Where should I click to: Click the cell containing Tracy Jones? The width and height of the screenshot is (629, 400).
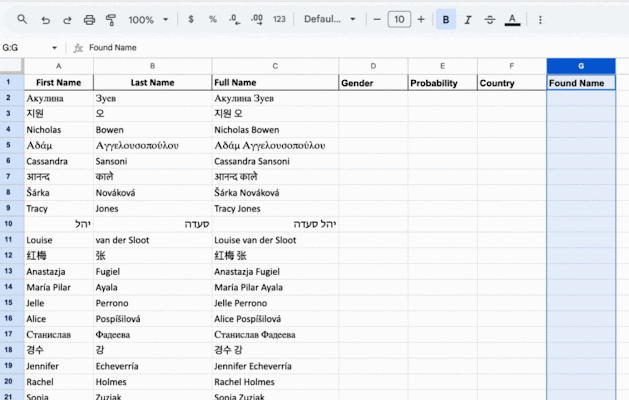coord(275,208)
